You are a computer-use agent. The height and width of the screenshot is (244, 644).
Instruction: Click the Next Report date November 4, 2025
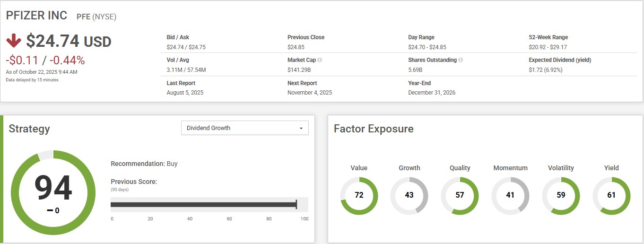pos(310,93)
